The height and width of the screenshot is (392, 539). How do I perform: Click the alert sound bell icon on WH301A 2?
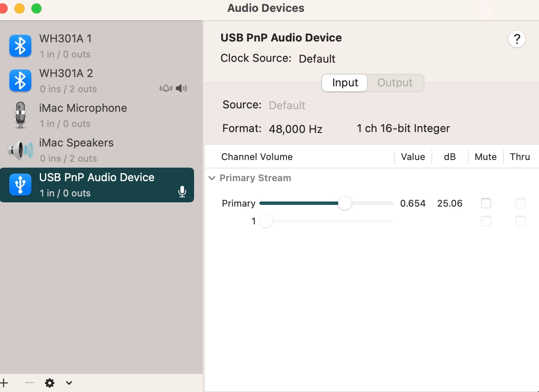[166, 88]
